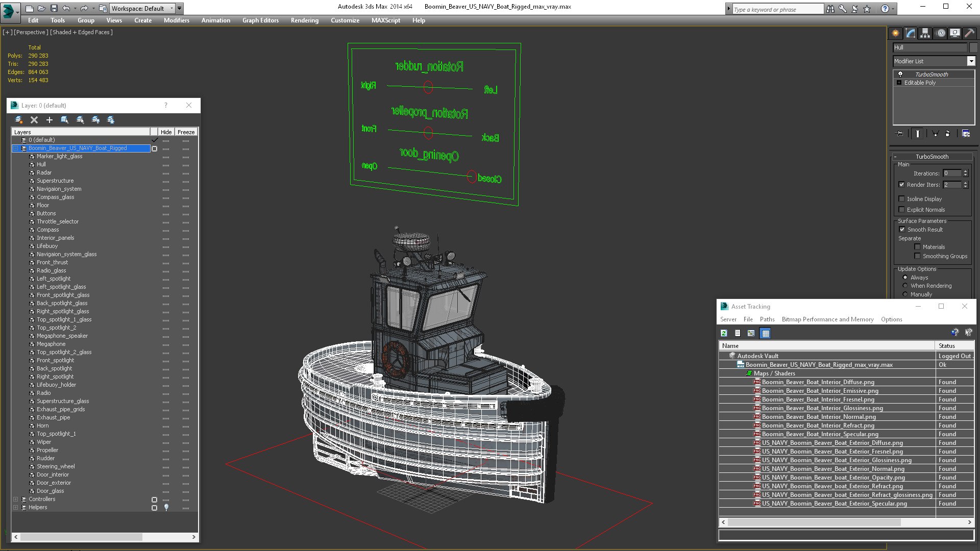Click the Perspective viewport label

(31, 32)
